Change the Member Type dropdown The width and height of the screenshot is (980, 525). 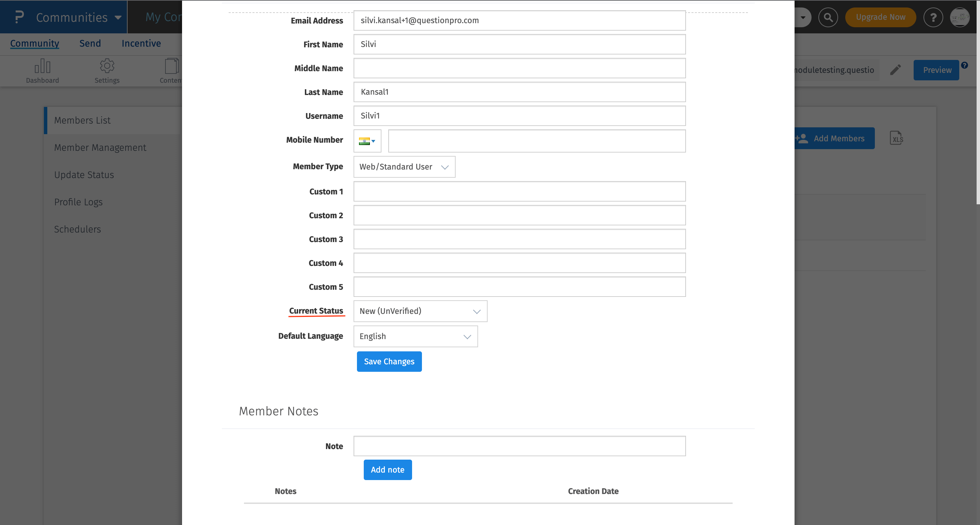404,167
